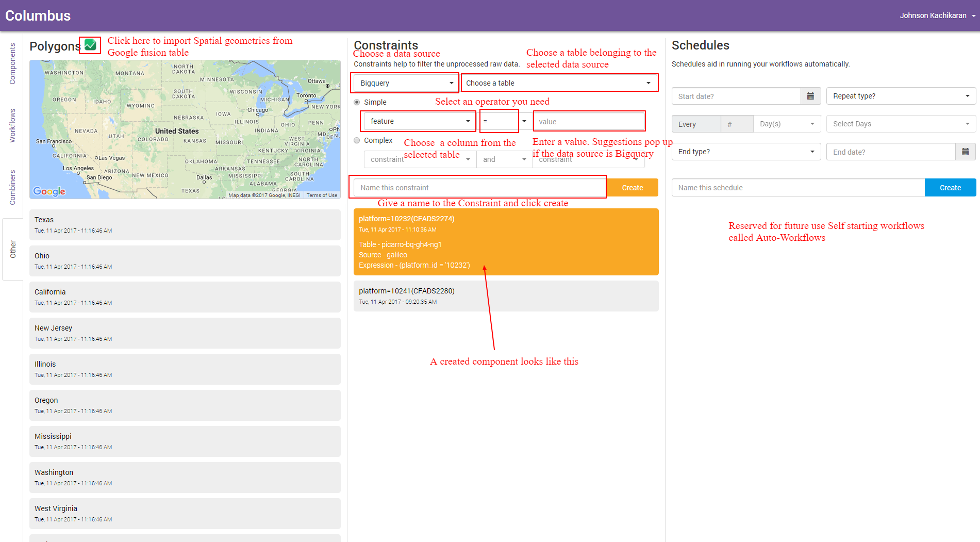Open the Start date calendar icon

(810, 96)
